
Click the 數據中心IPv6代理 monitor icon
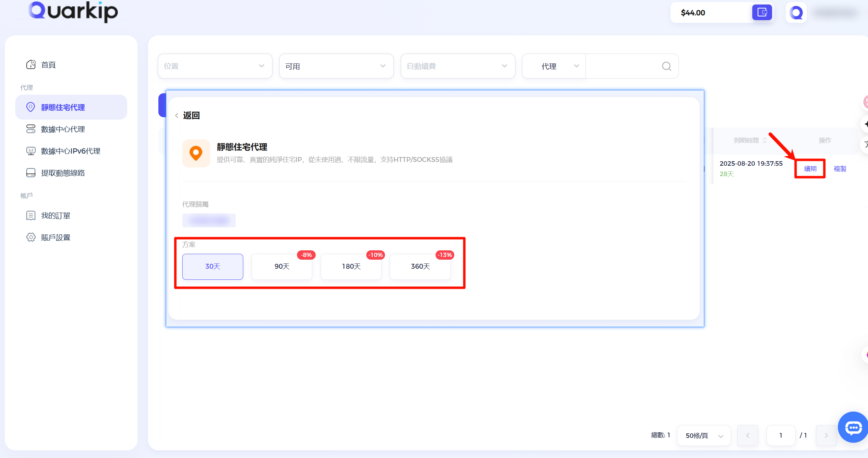coord(31,151)
